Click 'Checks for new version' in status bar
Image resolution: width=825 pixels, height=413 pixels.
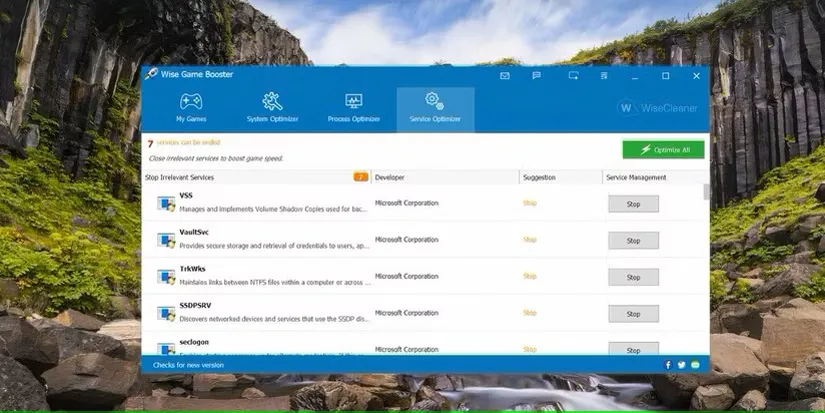188,365
